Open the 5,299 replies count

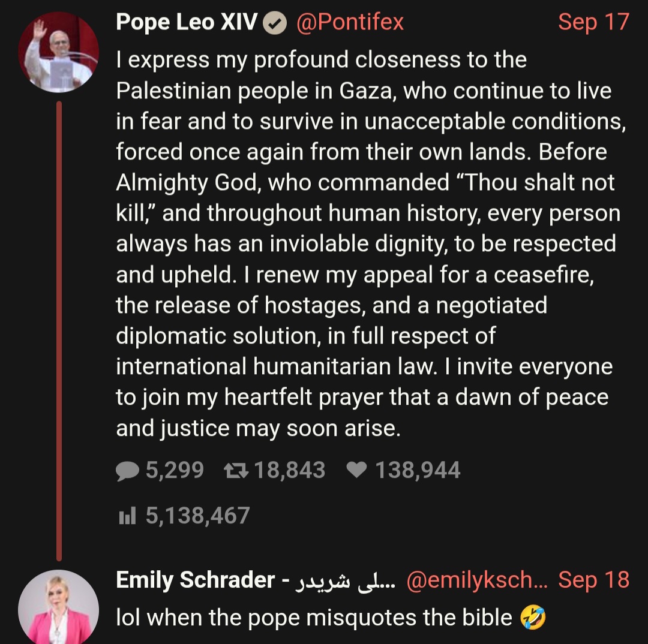click(x=175, y=470)
